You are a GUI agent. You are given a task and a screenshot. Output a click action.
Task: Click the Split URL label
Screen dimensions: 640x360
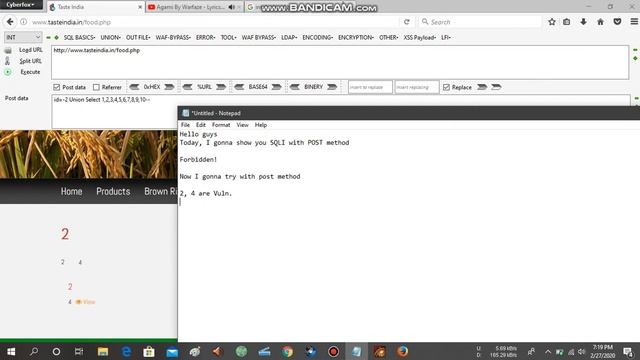(x=31, y=61)
